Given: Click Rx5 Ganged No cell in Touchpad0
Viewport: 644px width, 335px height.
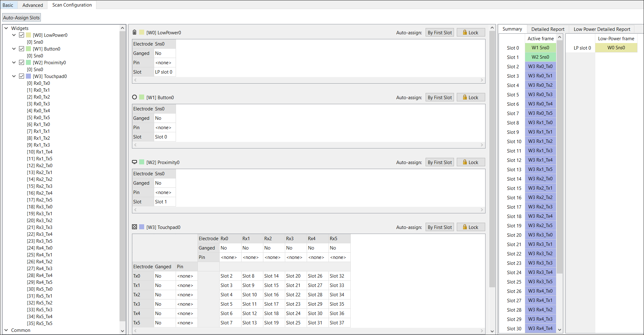Looking at the screenshot, I should [x=339, y=248].
